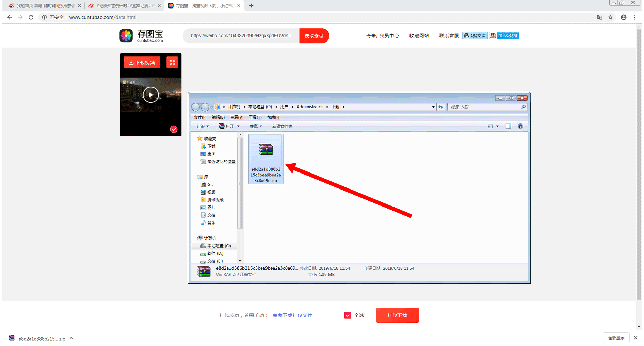Click the help question mark icon in Explorer
This screenshot has height=346, width=644.
(520, 126)
